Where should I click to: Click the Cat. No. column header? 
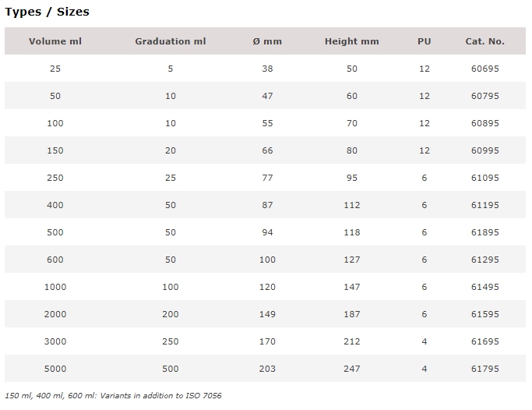pos(484,41)
